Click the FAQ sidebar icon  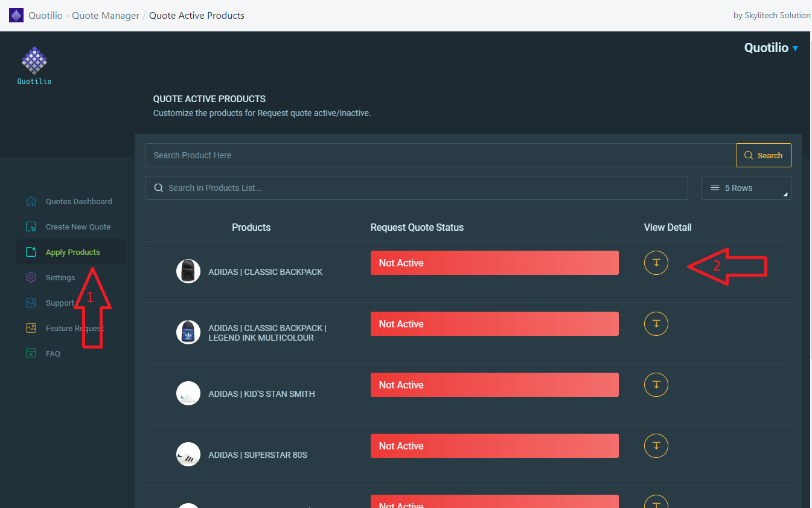[x=31, y=353]
